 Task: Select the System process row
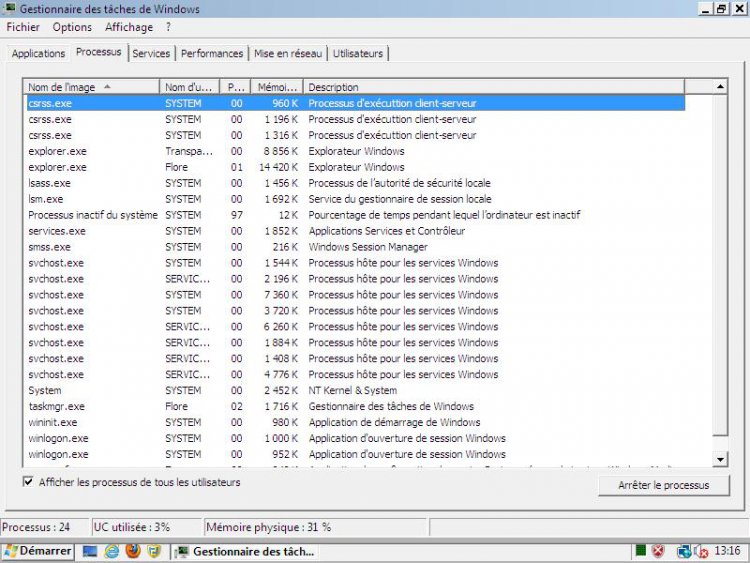click(356, 390)
